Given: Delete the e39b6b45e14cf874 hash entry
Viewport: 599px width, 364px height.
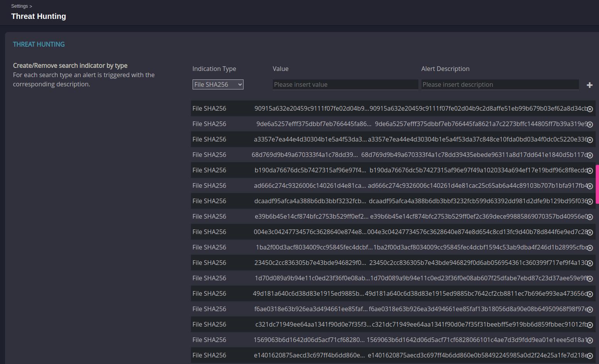Looking at the screenshot, I should [x=590, y=217].
